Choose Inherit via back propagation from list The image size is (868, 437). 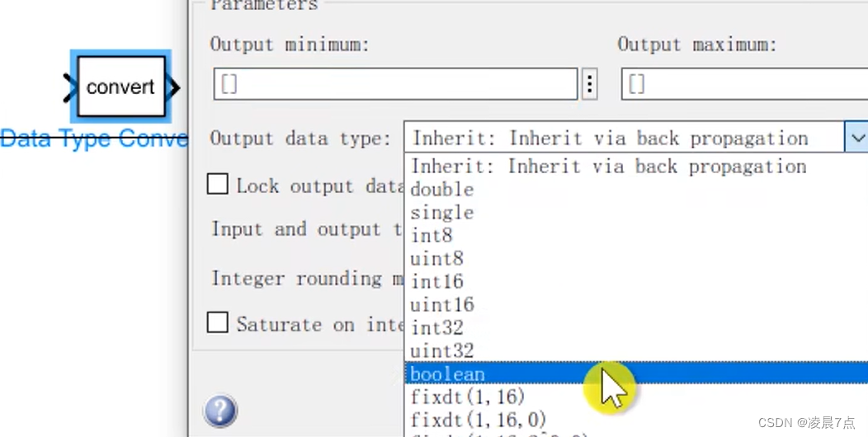pos(636,166)
